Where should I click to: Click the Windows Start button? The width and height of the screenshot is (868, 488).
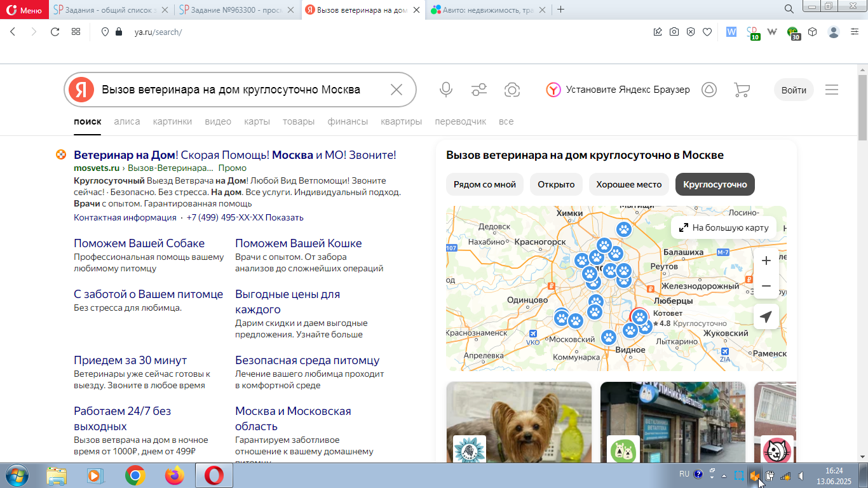[x=17, y=475]
